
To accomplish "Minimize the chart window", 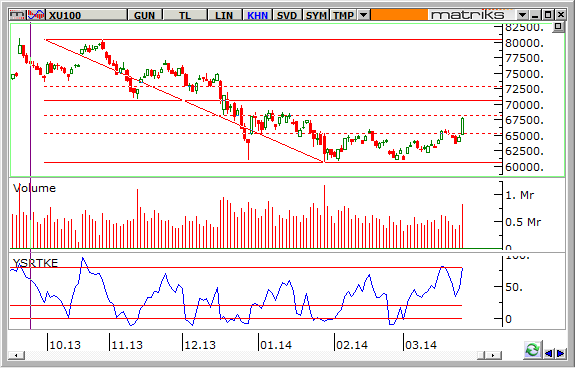I will pos(536,15).
